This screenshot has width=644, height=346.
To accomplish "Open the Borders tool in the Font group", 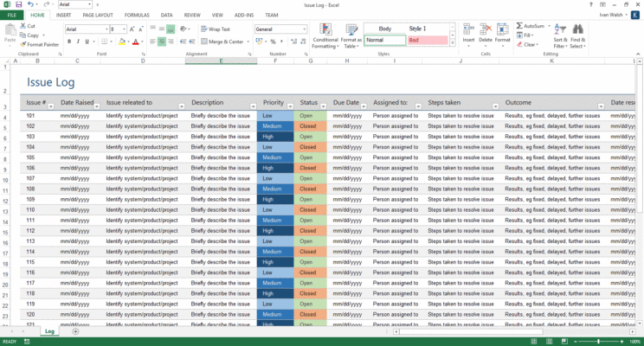I will click(105, 42).
